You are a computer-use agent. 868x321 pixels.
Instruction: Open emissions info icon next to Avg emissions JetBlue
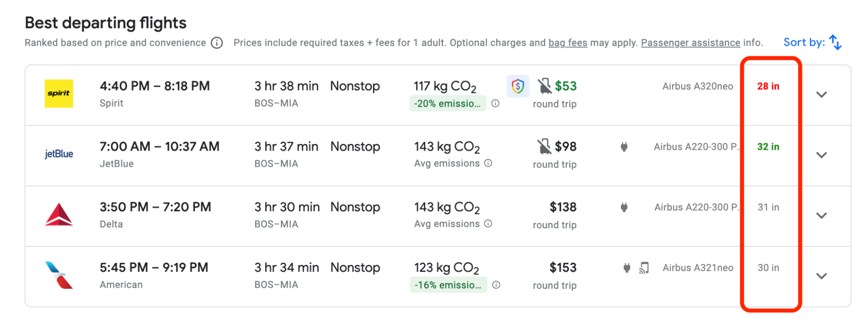click(488, 163)
